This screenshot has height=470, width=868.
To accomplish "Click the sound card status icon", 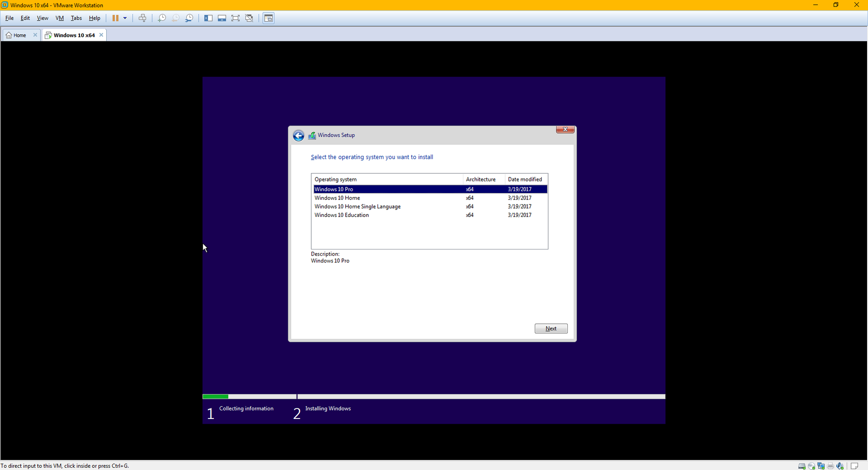I will pos(840,466).
